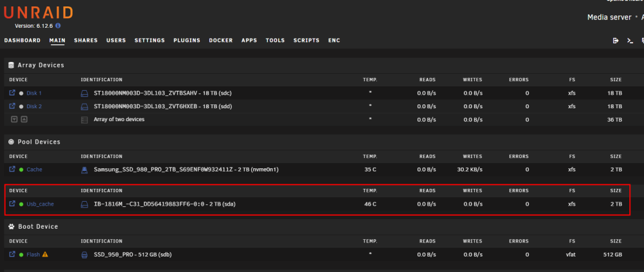Click the Media server name text
Image resolution: width=644 pixels, height=272 pixels.
tap(609, 17)
